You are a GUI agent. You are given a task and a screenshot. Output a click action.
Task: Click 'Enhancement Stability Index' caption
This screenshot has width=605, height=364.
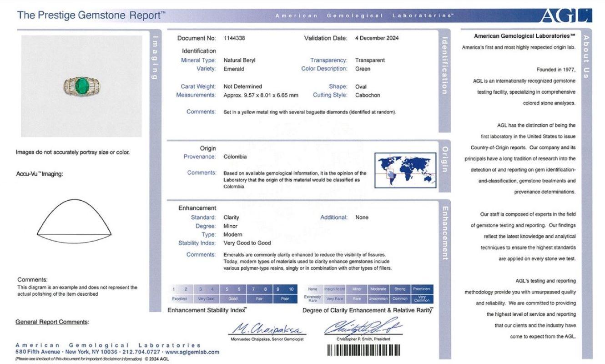click(x=207, y=310)
